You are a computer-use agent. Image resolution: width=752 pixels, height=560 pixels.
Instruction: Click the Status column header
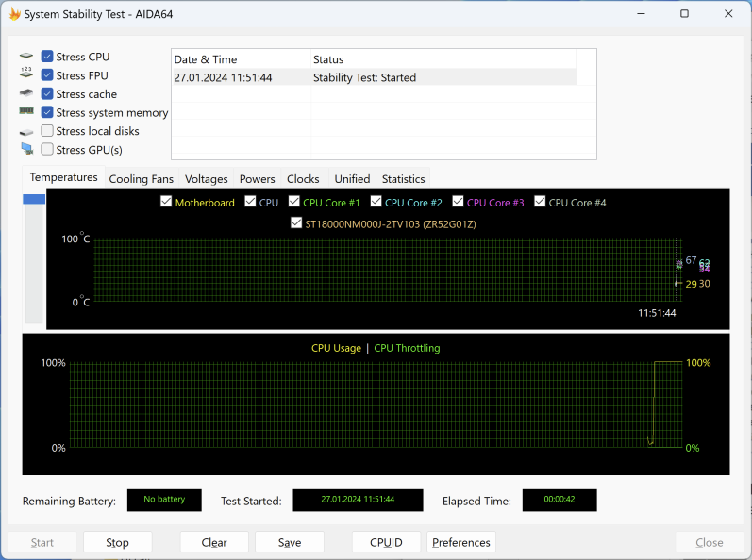click(443, 59)
